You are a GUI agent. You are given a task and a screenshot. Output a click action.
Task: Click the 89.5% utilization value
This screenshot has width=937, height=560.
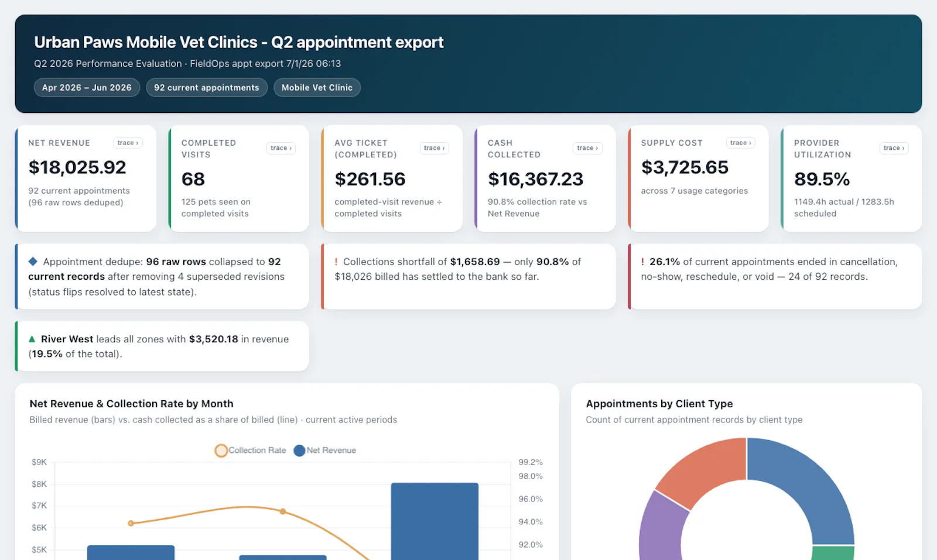[x=822, y=179]
